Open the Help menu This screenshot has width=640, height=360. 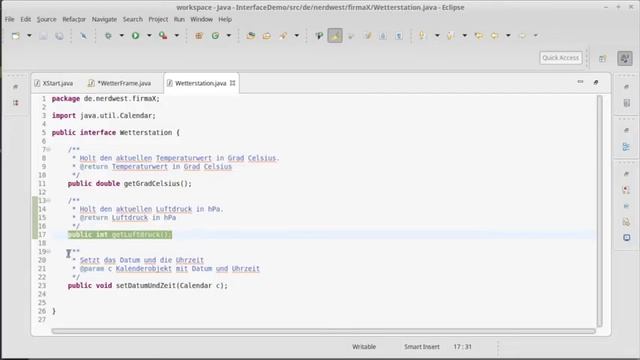pos(225,19)
